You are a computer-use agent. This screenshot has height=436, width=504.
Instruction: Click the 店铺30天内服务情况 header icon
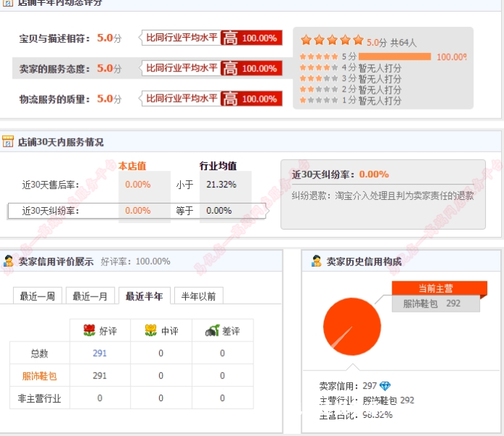tap(8, 142)
